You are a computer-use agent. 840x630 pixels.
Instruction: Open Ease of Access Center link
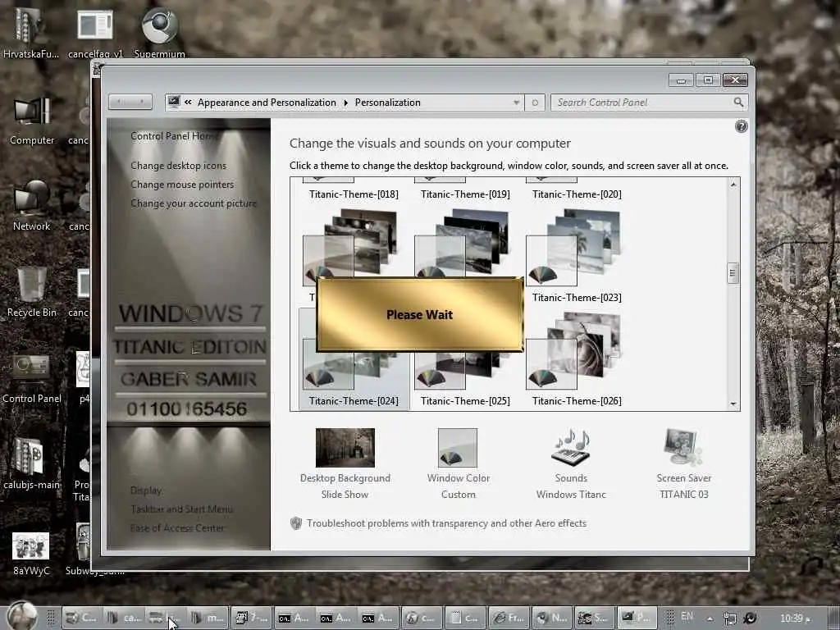pyautogui.click(x=177, y=527)
